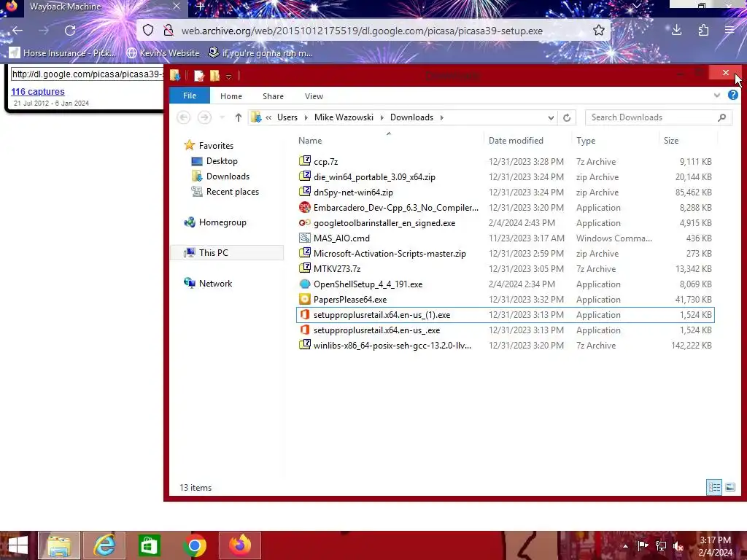Viewport: 747px width, 560px height.
Task: Click the Wayback URL input field
Action: coord(87,74)
